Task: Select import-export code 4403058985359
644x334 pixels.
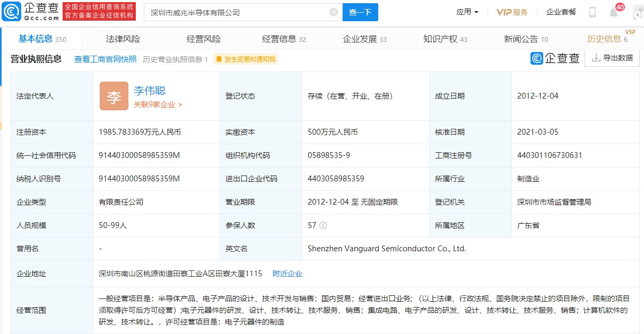Action: pyautogui.click(x=336, y=179)
